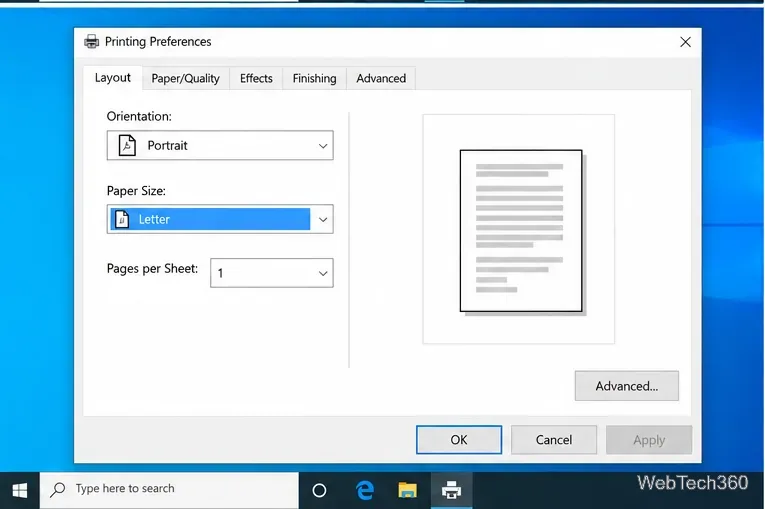The width and height of the screenshot is (765, 509).
Task: Open the Finishing tab
Action: click(315, 79)
